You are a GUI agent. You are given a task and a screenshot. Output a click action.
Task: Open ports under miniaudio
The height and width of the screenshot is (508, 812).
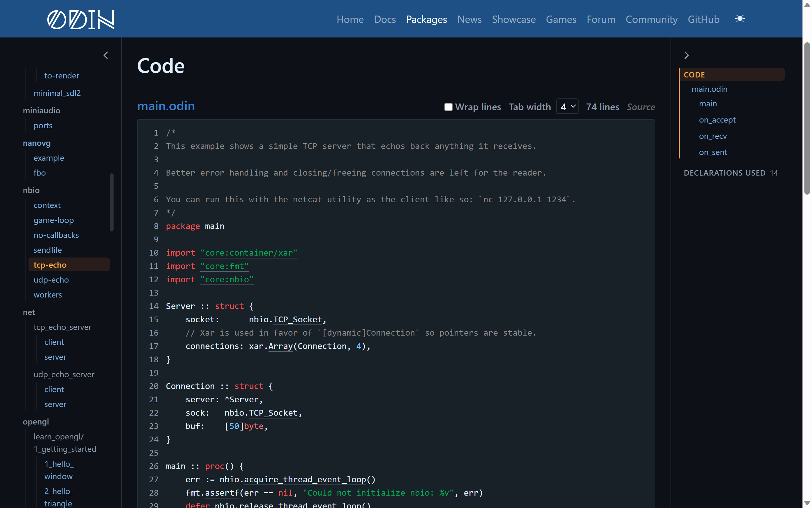[x=43, y=125]
